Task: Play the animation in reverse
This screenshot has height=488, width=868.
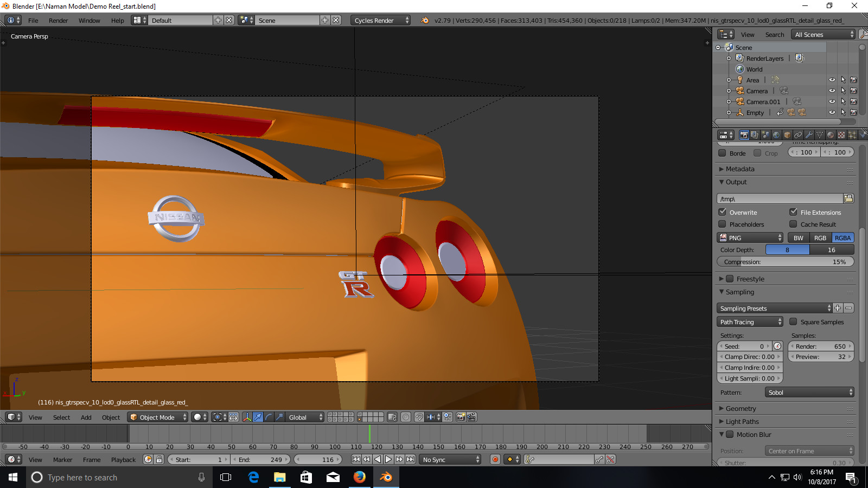Action: click(x=378, y=459)
